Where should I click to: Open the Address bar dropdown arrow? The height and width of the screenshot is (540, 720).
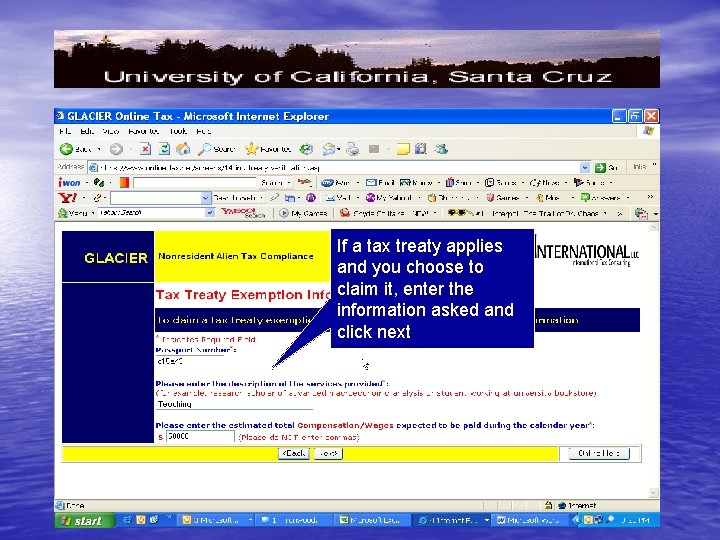coord(585,168)
